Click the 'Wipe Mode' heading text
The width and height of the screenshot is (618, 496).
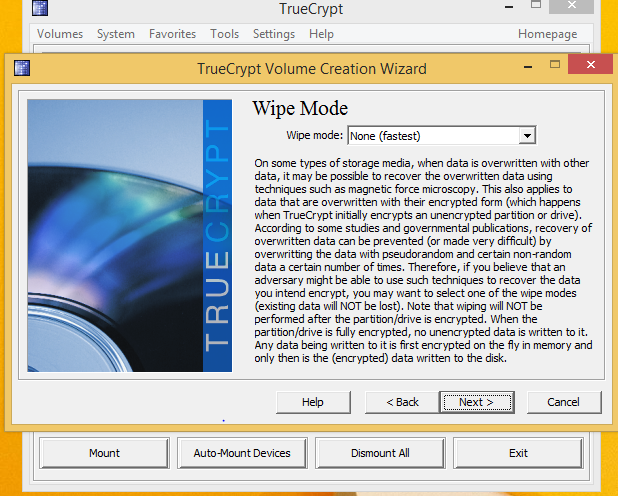point(300,108)
